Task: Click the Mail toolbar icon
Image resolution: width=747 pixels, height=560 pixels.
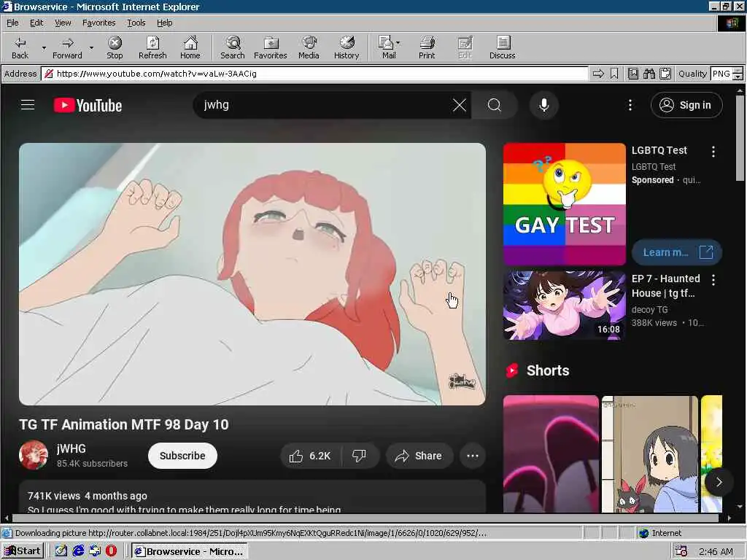Action: [386, 48]
